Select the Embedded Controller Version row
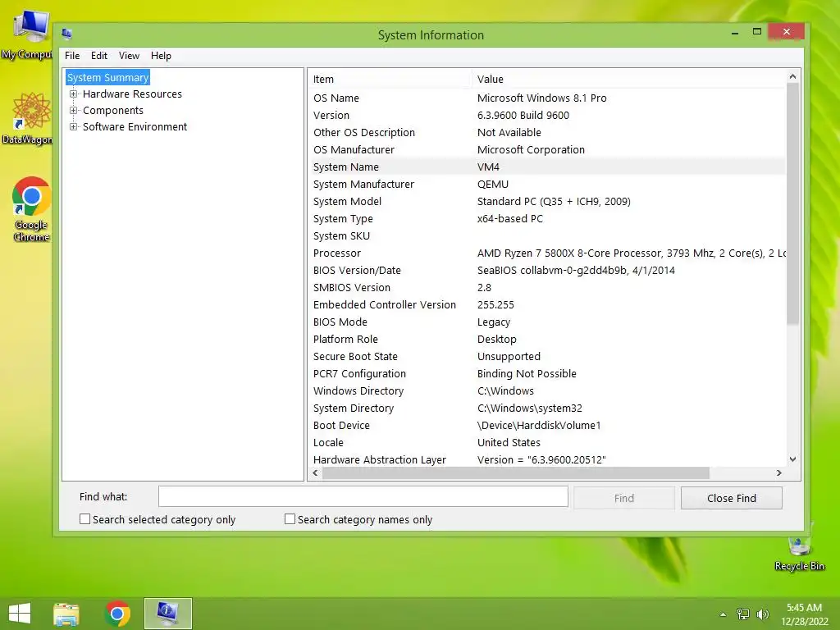This screenshot has width=840, height=630. (547, 305)
